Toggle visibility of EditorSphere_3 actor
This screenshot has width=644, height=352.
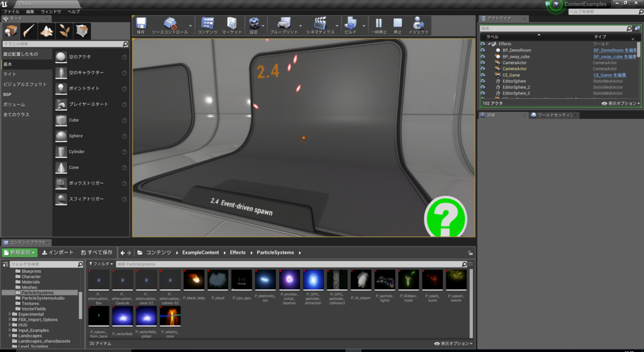click(x=482, y=93)
